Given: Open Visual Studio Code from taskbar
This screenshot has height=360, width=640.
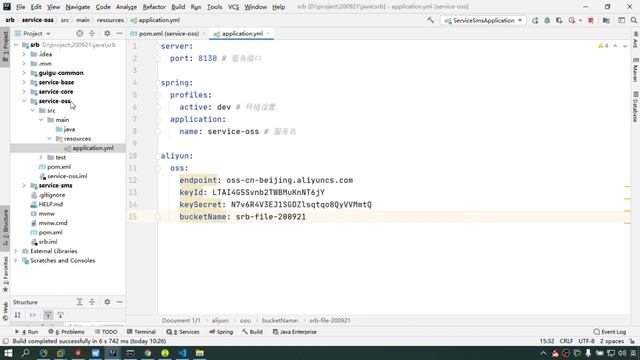Looking at the screenshot, I should coord(182,353).
